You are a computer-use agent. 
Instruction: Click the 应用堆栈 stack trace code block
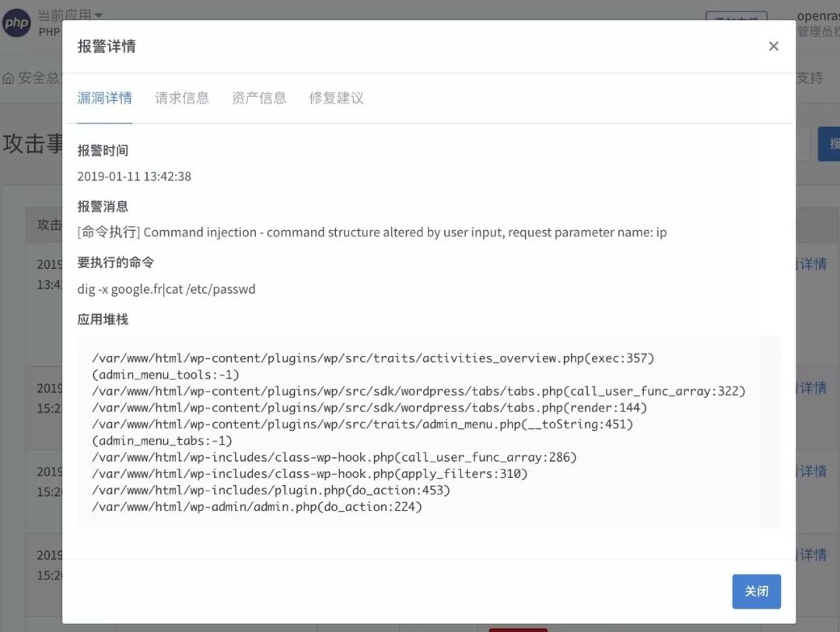click(x=429, y=432)
